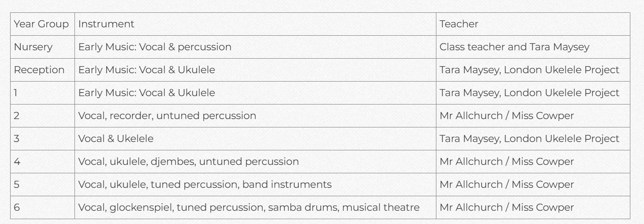The image size is (644, 224).
Task: Click the Instrument column header
Action: 255,24
